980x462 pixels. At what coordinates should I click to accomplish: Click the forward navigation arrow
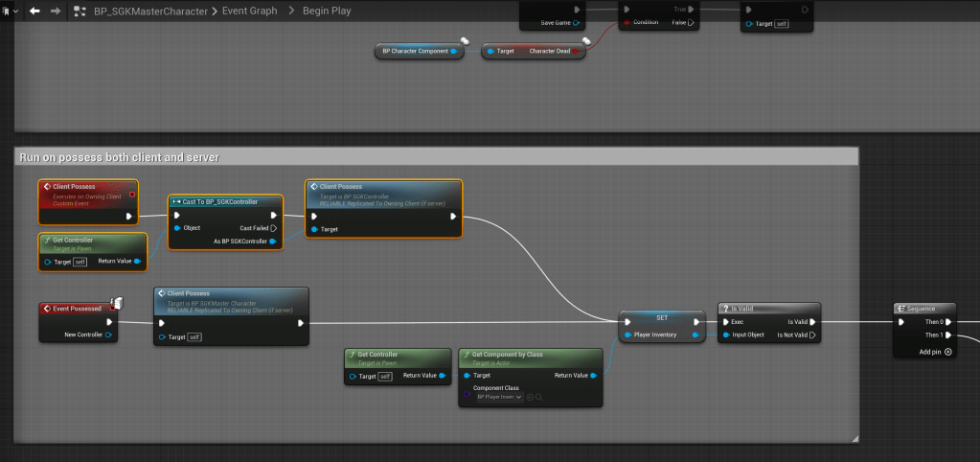55,12
